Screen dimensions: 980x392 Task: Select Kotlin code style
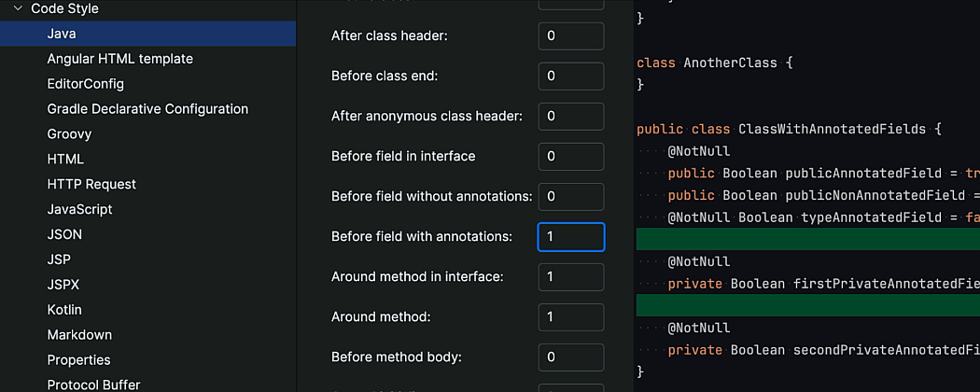tap(64, 310)
